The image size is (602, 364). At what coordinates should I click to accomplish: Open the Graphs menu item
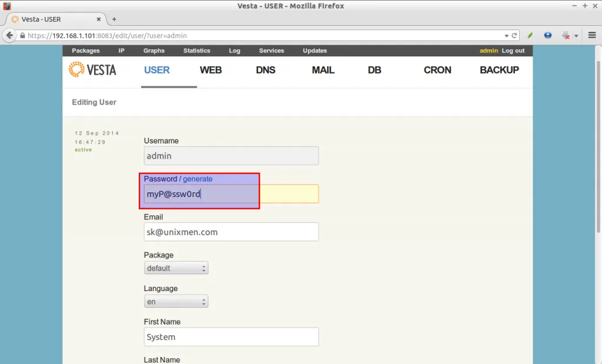(154, 51)
